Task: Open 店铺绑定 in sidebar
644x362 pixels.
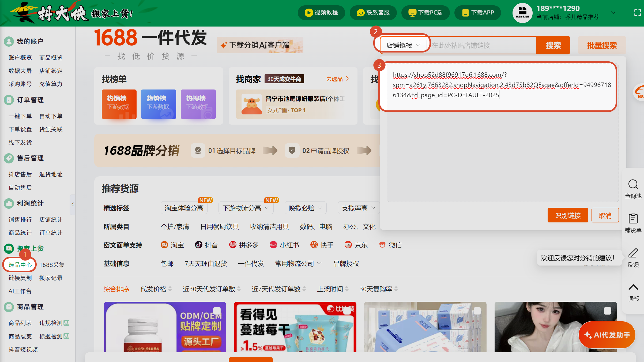Action: (x=51, y=71)
